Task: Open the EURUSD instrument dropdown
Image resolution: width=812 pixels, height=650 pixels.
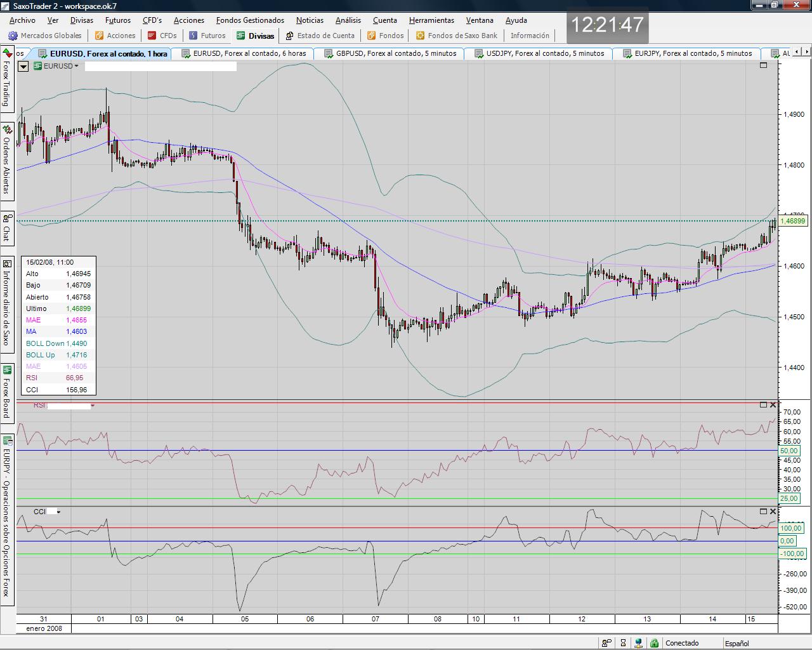Action: click(76, 66)
